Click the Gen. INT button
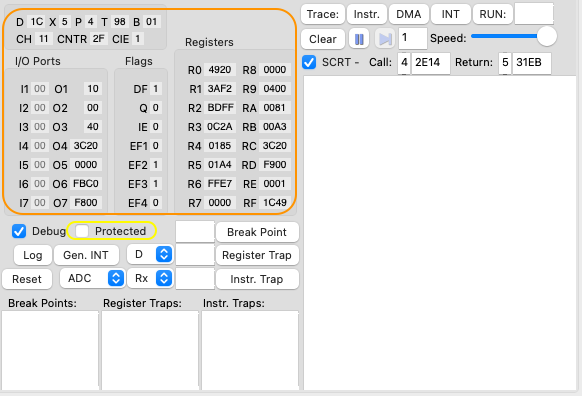Screen dimensions: 582x396 (x=86, y=255)
